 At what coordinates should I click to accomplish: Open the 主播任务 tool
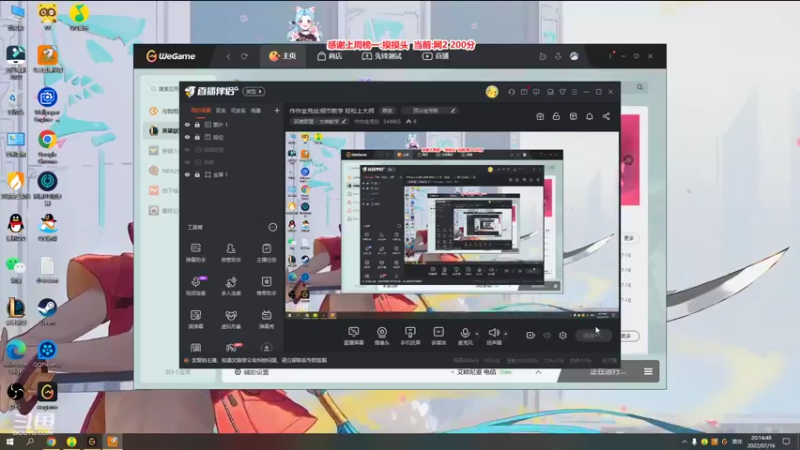[266, 253]
